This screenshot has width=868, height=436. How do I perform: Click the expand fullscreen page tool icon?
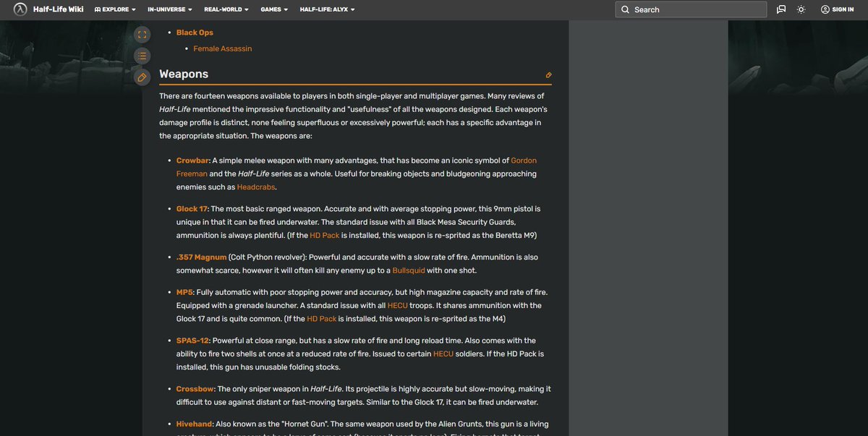[x=142, y=35]
